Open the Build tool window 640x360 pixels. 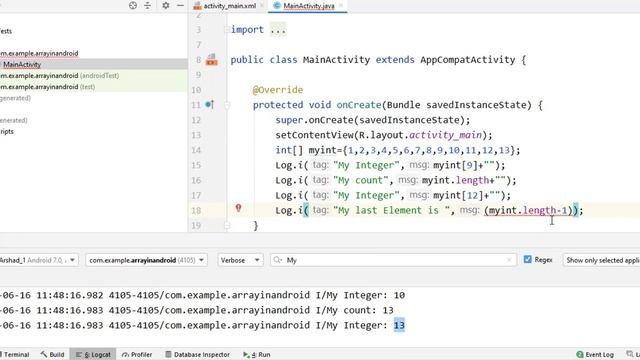[x=53, y=354]
